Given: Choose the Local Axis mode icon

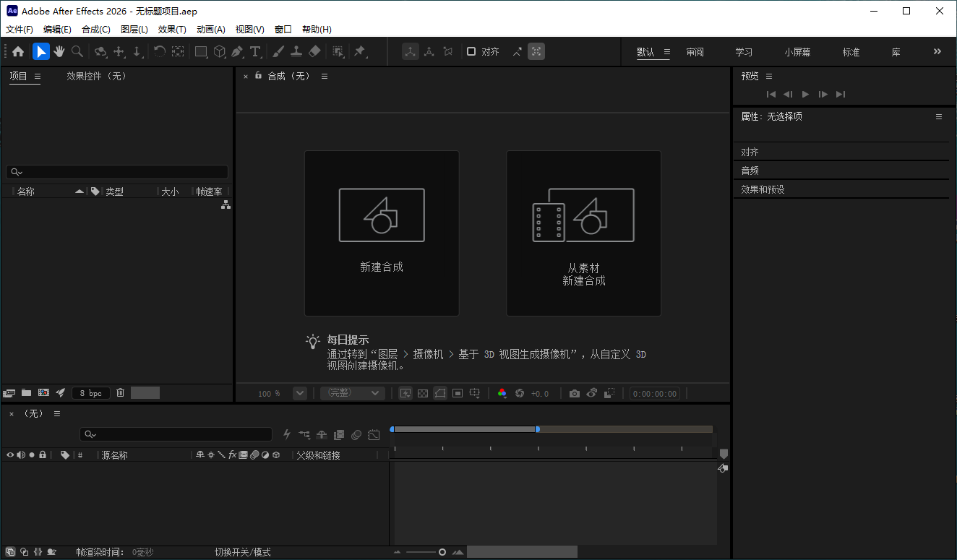Looking at the screenshot, I should point(411,51).
